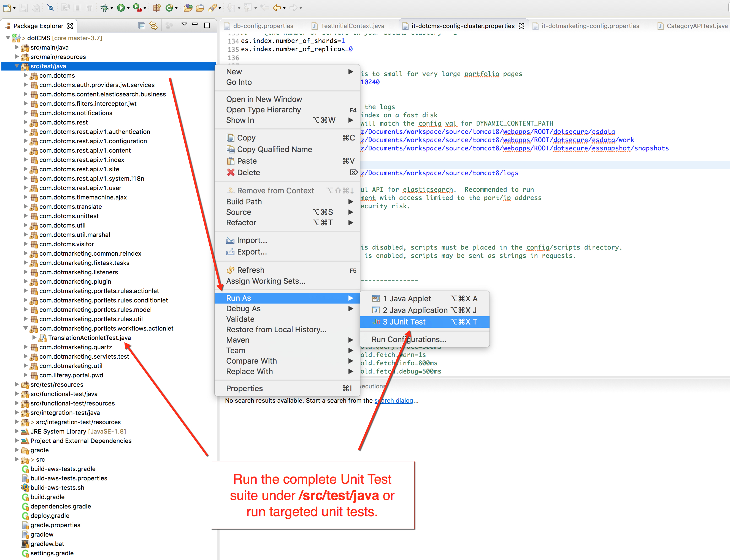Toggle Link with Editor in Package Explorer
The image size is (730, 560).
click(153, 26)
